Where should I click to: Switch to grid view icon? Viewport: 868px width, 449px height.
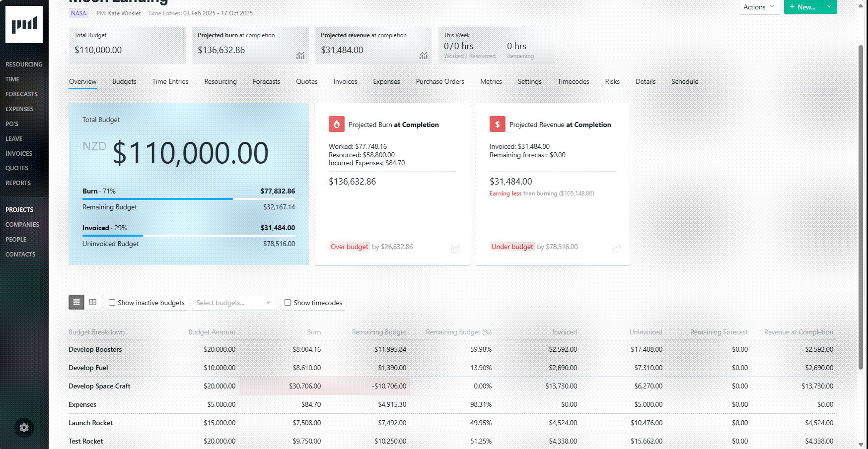pyautogui.click(x=93, y=302)
